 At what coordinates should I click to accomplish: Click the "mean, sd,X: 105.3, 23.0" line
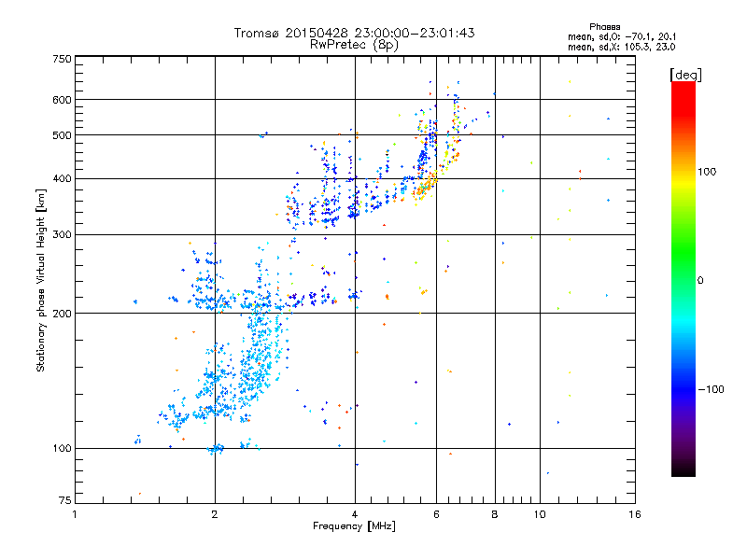tap(621, 47)
